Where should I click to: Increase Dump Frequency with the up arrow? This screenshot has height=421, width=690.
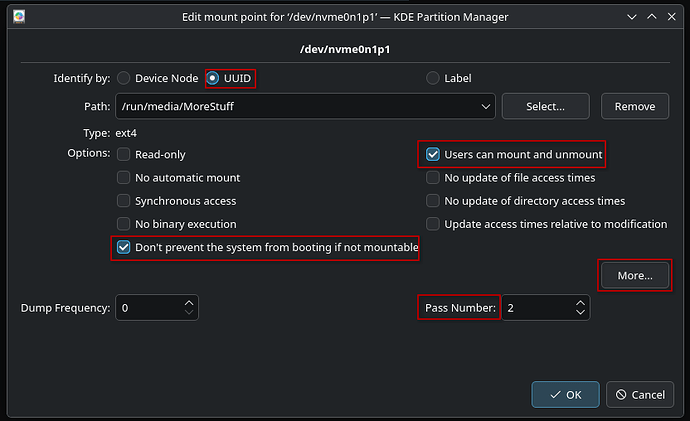(189, 303)
